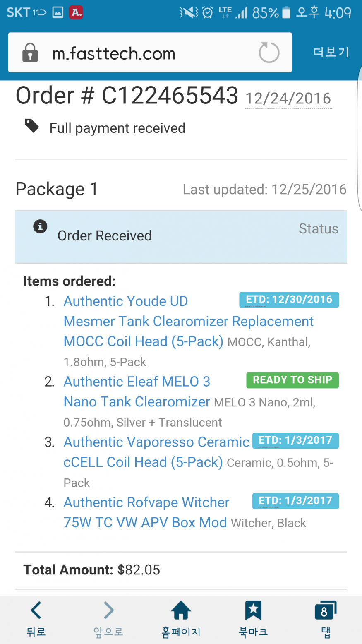
Task: Tap the tag icon by payment status
Action: click(x=32, y=126)
